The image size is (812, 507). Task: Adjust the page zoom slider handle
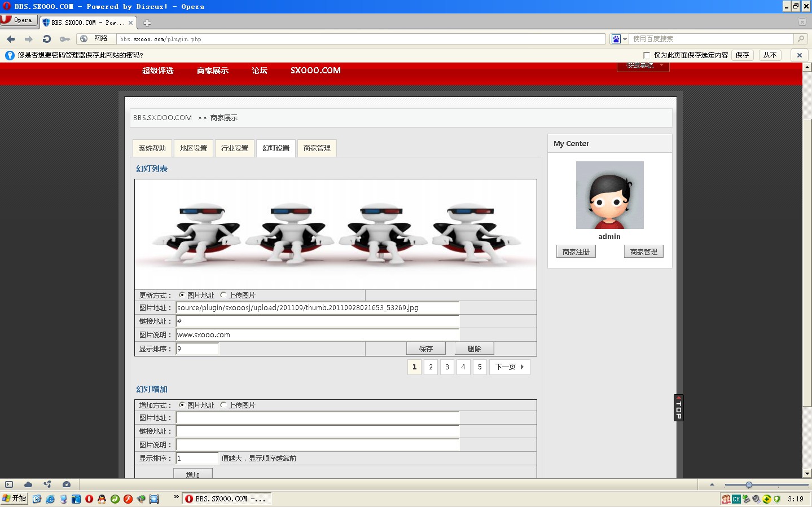click(749, 485)
